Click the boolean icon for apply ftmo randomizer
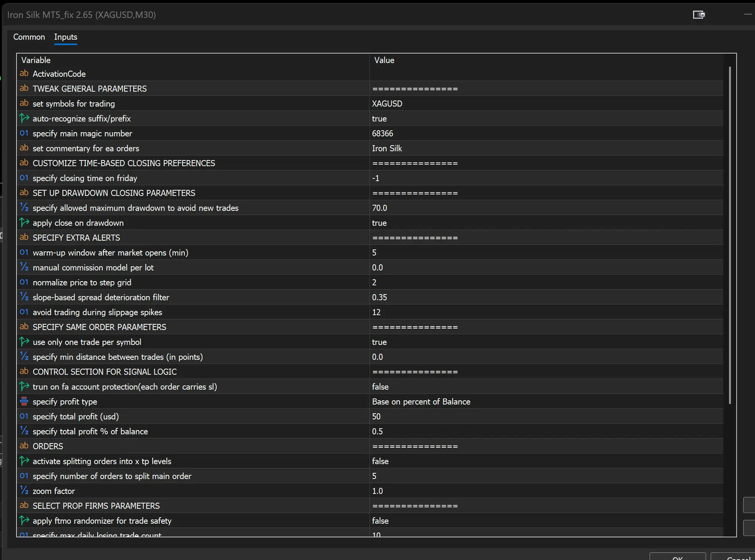 24,520
